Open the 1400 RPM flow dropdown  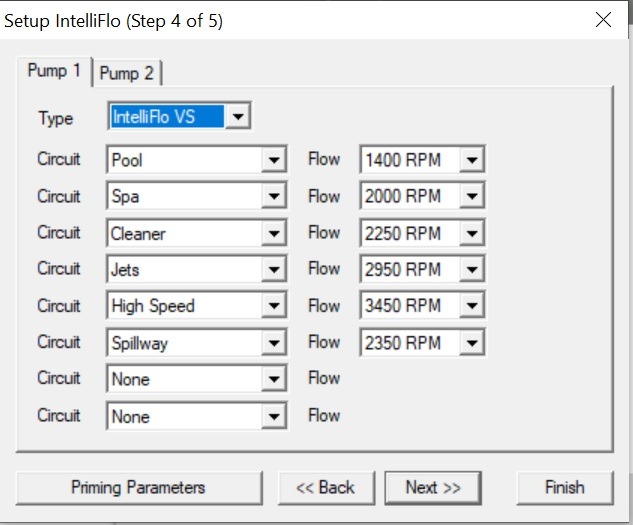coord(422,160)
